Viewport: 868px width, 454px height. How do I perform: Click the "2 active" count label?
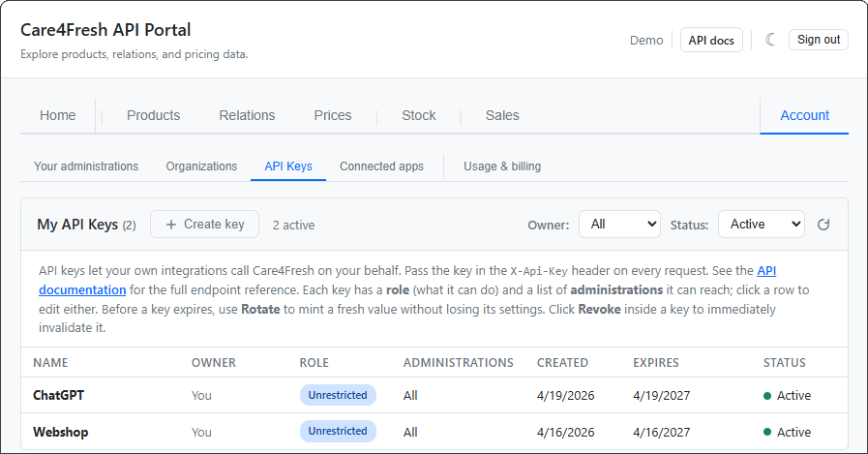coord(293,225)
